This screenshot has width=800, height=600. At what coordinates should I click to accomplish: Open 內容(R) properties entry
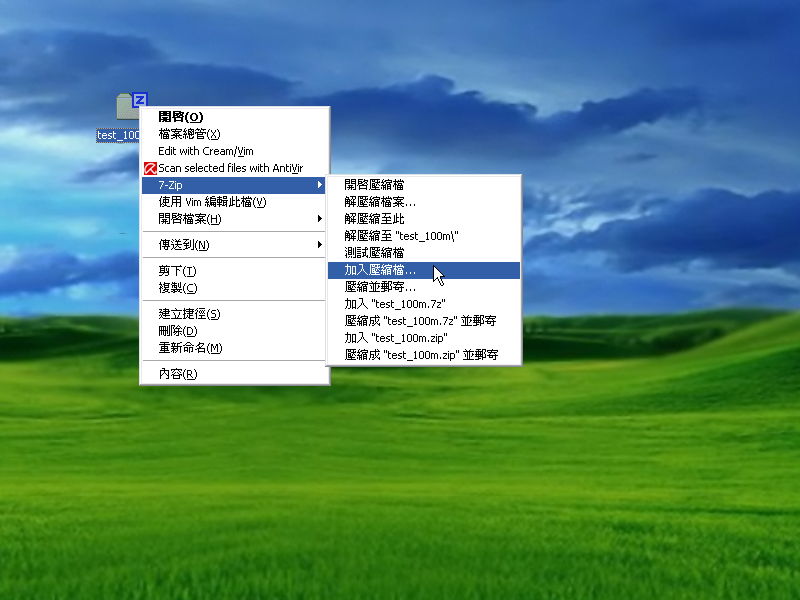point(235,374)
